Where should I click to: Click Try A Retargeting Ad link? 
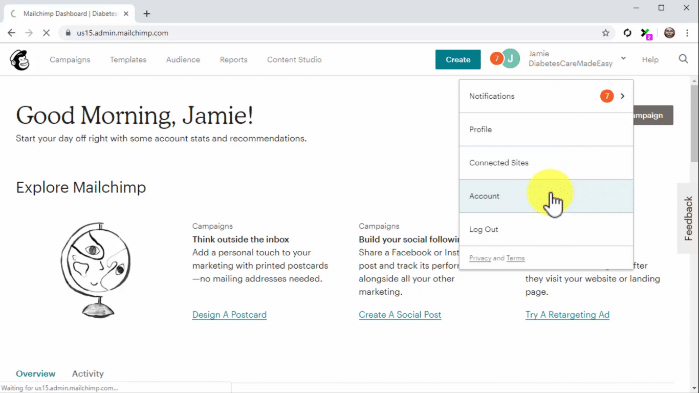567,315
